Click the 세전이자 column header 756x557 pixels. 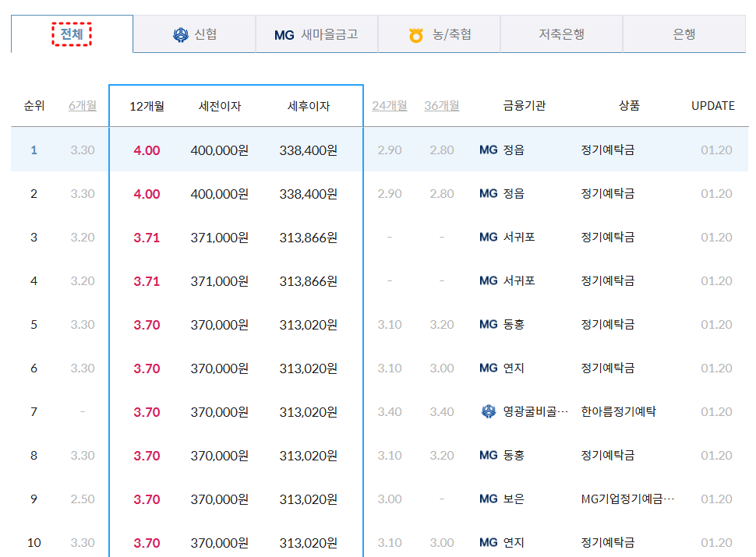220,106
